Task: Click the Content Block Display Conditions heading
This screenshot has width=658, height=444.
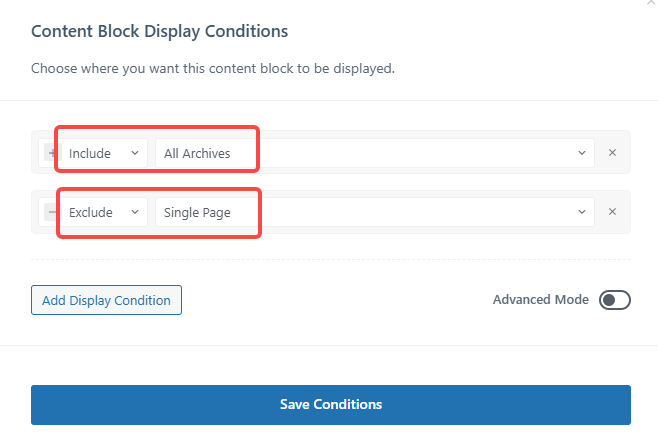Action: coord(160,31)
